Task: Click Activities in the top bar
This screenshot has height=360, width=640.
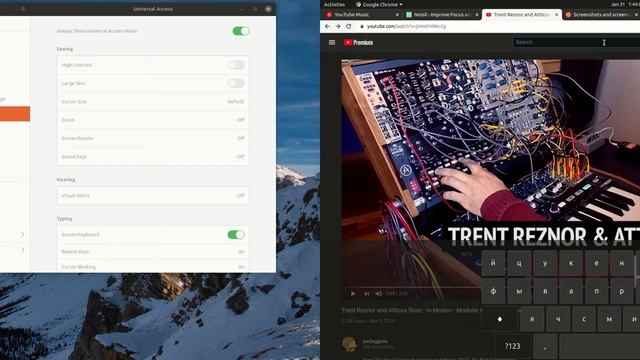Action: (x=334, y=4)
